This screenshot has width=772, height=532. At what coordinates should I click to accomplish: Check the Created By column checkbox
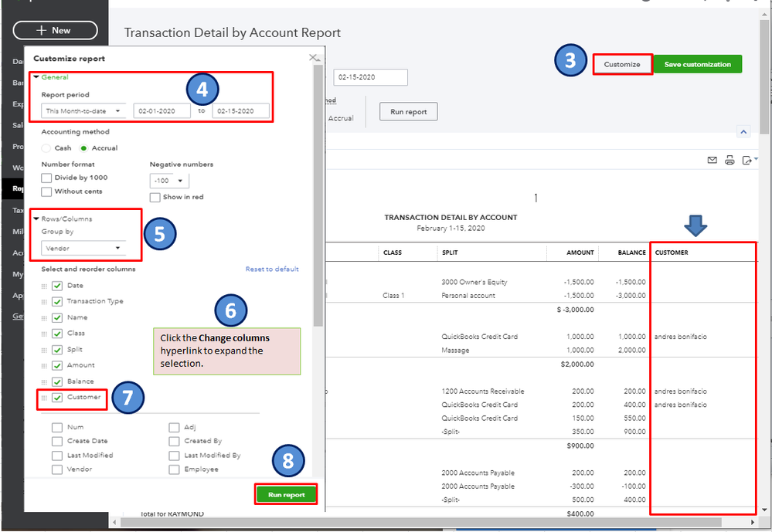click(x=174, y=442)
